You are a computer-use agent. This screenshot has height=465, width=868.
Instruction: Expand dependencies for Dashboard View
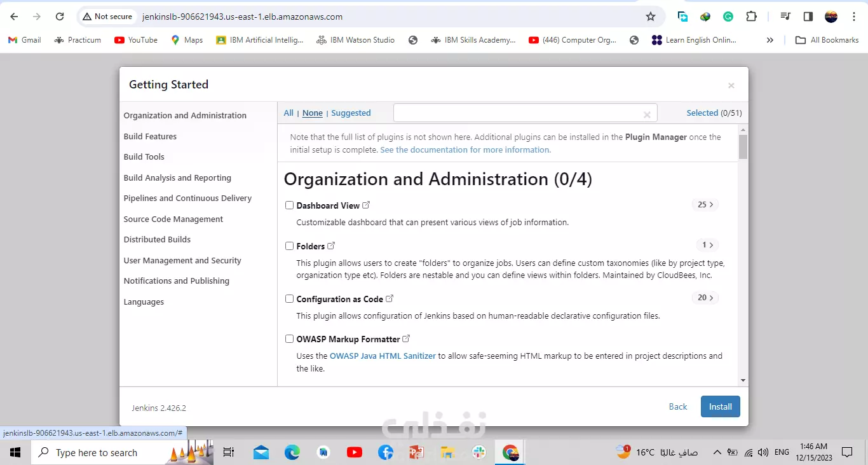(705, 204)
